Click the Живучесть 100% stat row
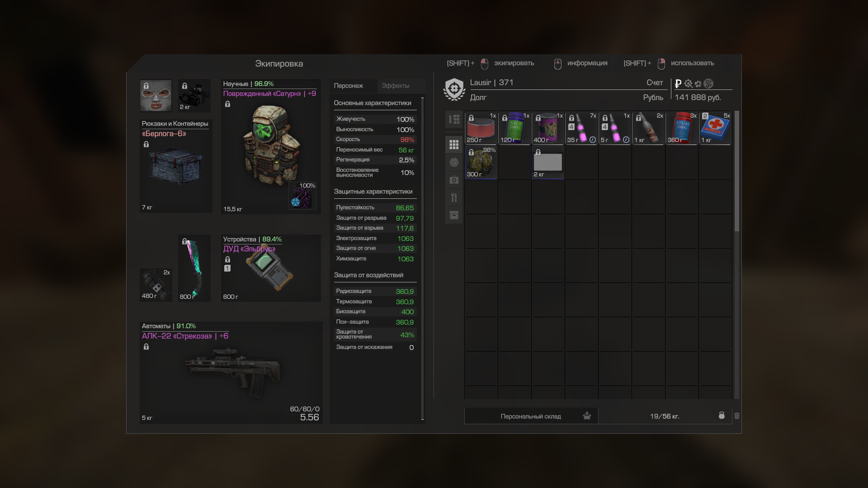 click(375, 119)
